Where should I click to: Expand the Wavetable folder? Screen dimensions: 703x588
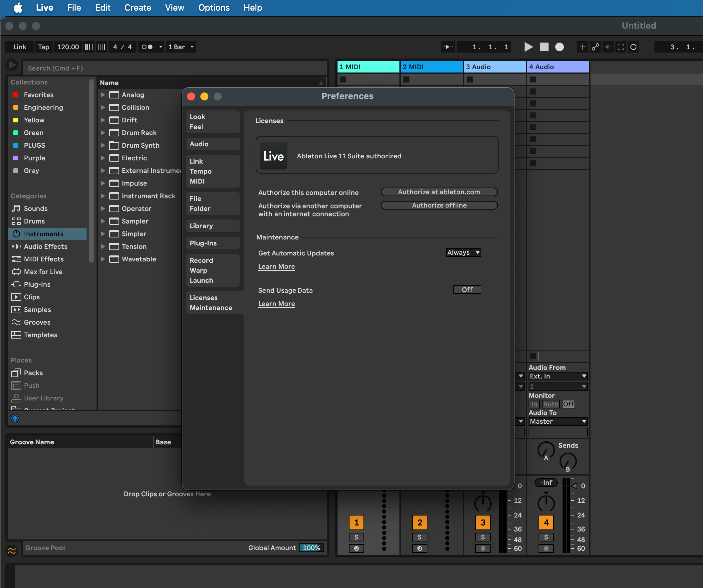click(x=103, y=259)
